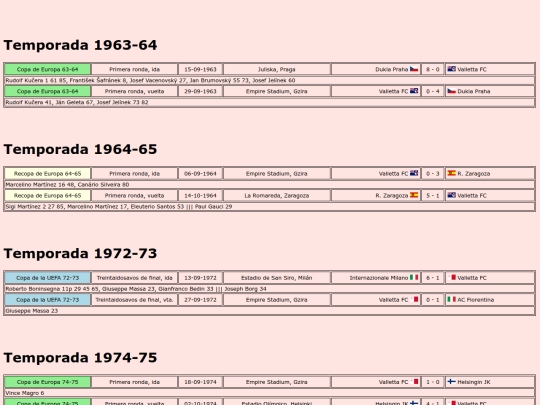Click Empire Stadium, Gzira in 06-09-1964 row
540x405 pixels.
coord(277,174)
